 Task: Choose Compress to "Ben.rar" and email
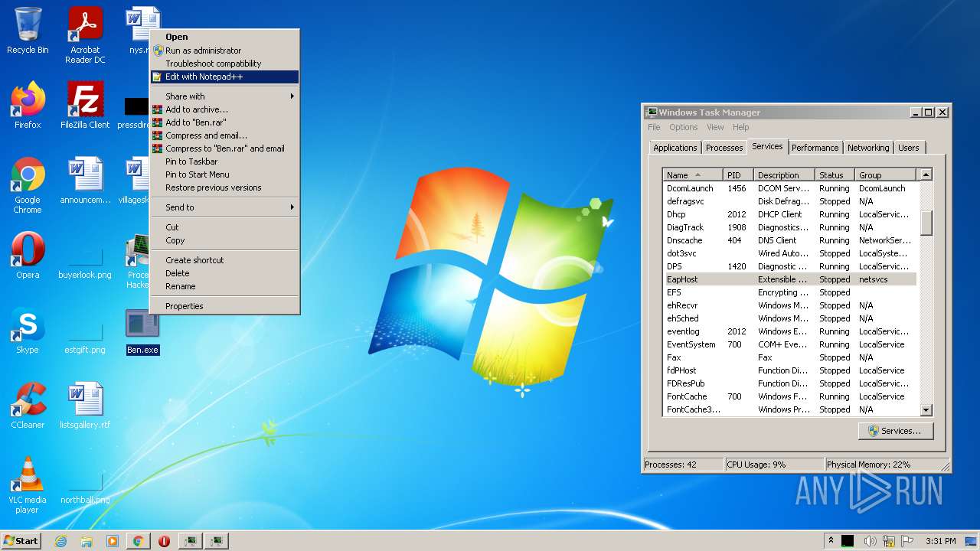pos(224,148)
